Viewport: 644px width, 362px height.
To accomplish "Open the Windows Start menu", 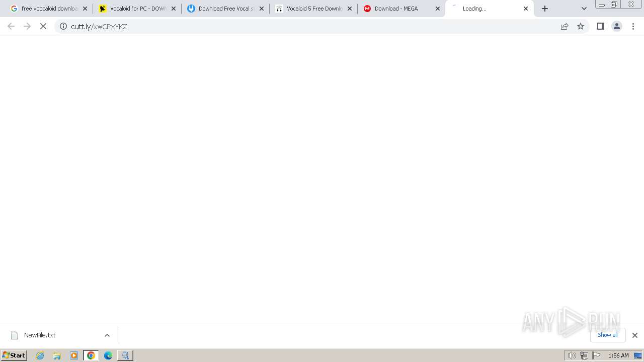I will [x=14, y=355].
